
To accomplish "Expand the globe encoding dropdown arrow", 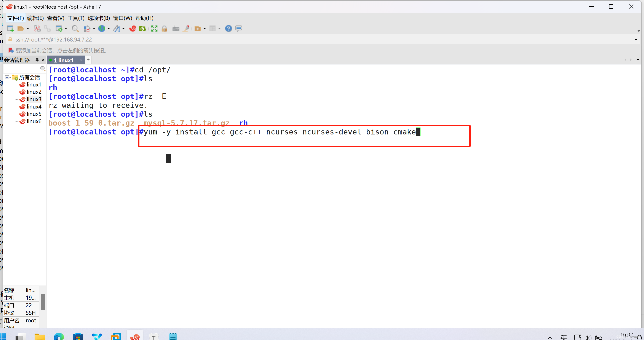I will pos(109,29).
